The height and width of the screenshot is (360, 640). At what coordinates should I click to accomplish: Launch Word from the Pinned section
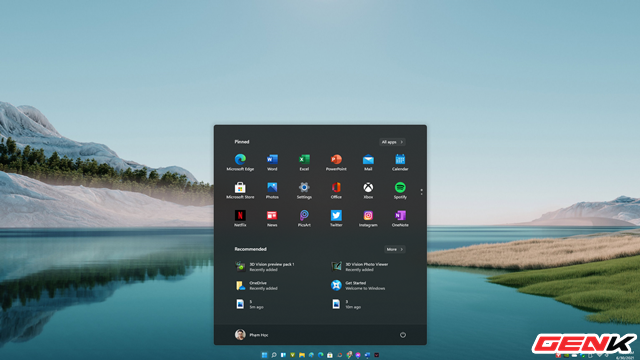tap(272, 162)
